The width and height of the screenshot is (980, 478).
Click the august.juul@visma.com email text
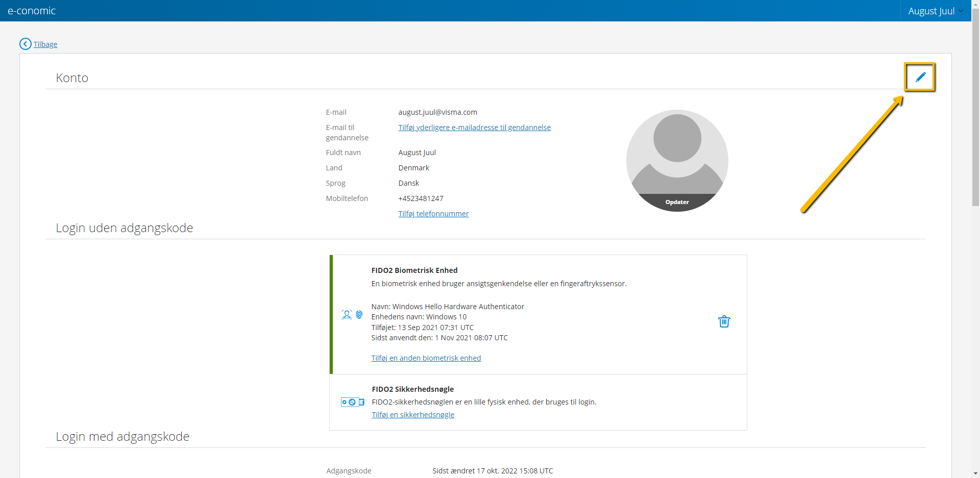pyautogui.click(x=437, y=112)
